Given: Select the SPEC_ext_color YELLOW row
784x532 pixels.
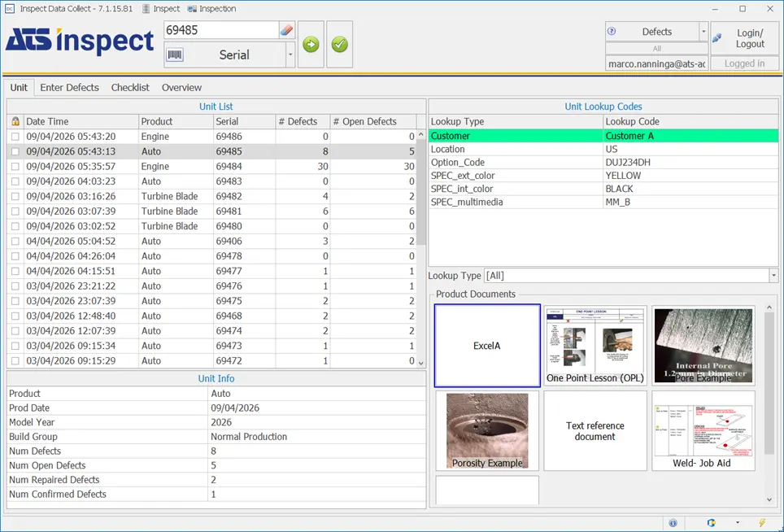Looking at the screenshot, I should (x=603, y=176).
